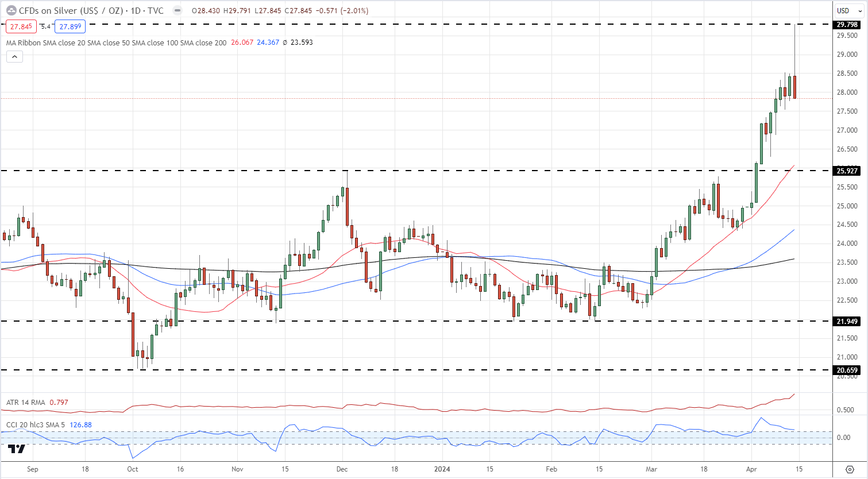Click the red SMA value 26.067

coord(242,43)
